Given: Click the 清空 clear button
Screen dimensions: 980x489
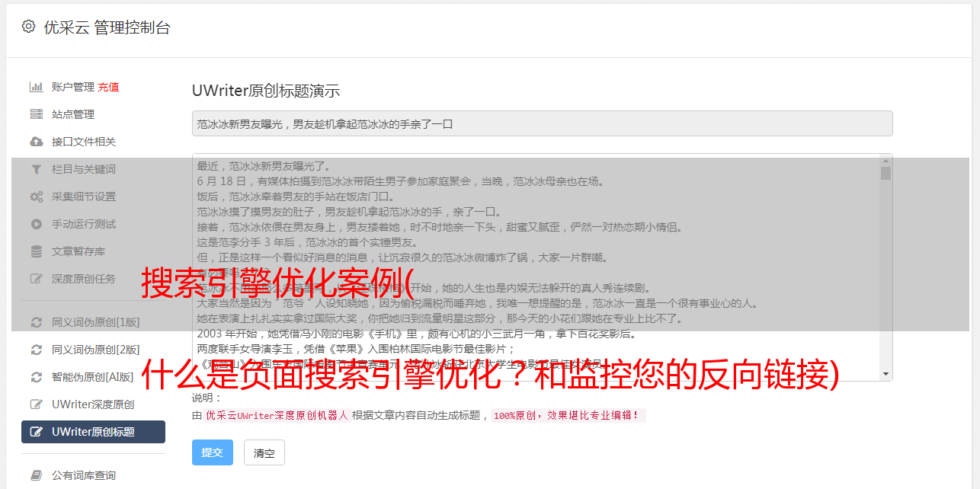Looking at the screenshot, I should point(264,452).
